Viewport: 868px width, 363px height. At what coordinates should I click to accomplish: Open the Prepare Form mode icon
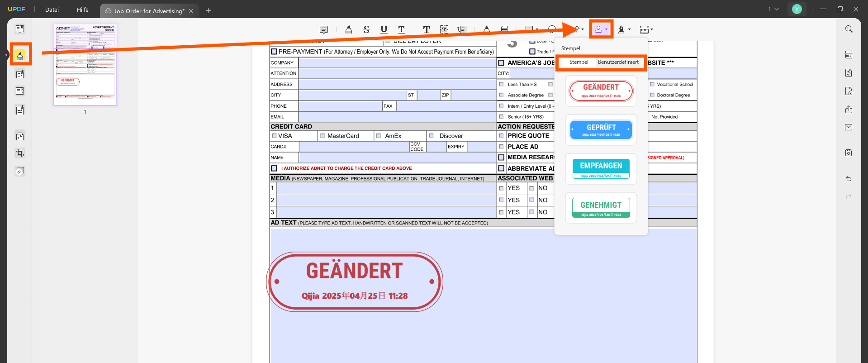tap(20, 91)
